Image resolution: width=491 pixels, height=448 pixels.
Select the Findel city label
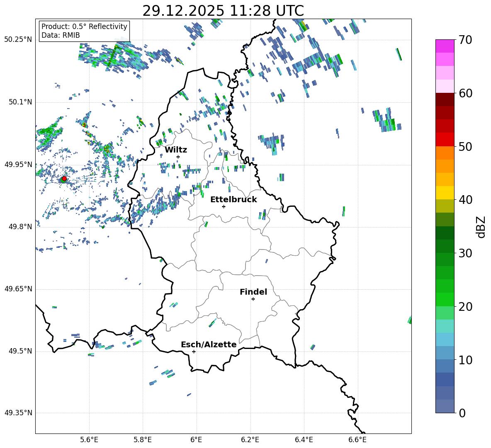[x=253, y=292]
